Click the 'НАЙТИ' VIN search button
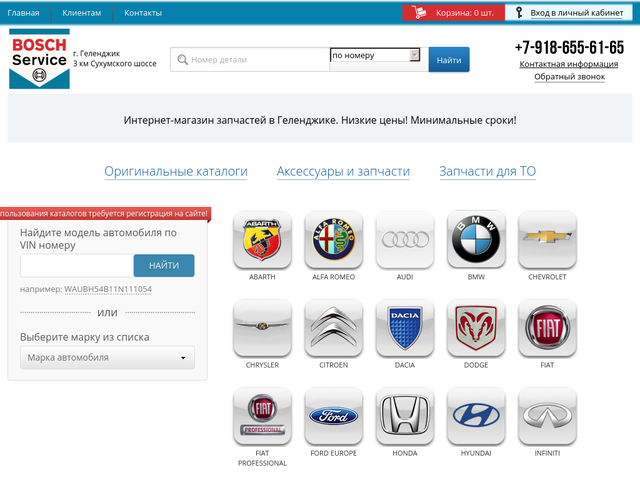The width and height of the screenshot is (640, 480). [164, 265]
